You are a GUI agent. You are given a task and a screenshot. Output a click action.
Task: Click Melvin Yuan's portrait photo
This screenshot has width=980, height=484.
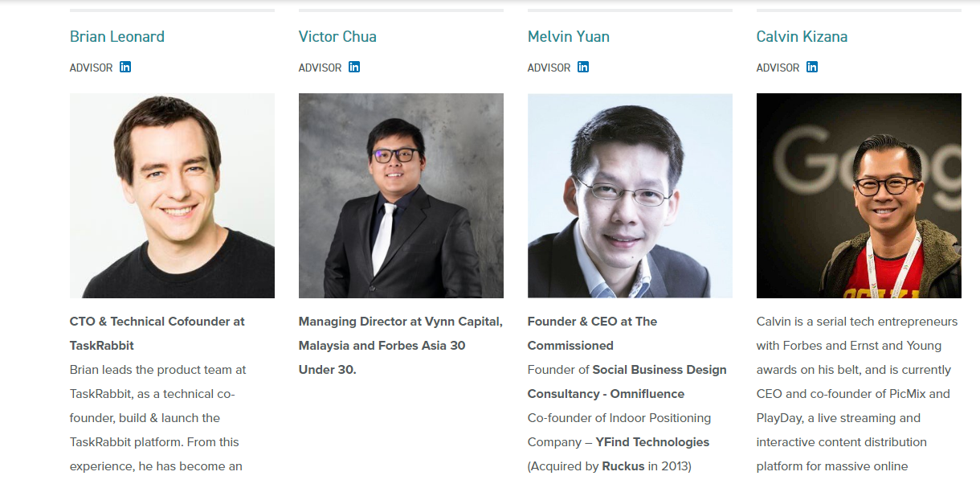(630, 195)
